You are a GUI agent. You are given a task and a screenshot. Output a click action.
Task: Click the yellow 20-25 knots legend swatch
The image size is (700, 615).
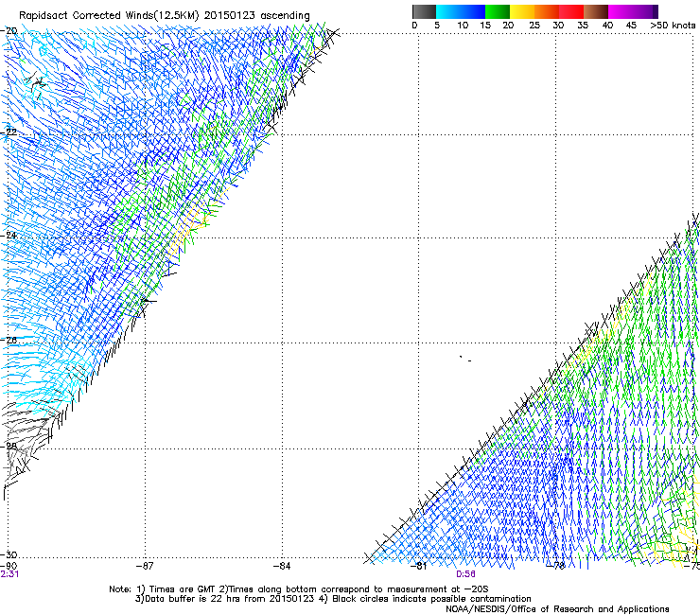click(522, 11)
